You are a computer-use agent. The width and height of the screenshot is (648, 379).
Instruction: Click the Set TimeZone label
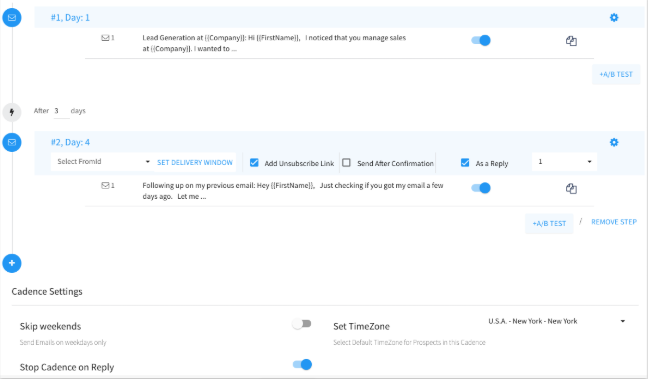362,327
